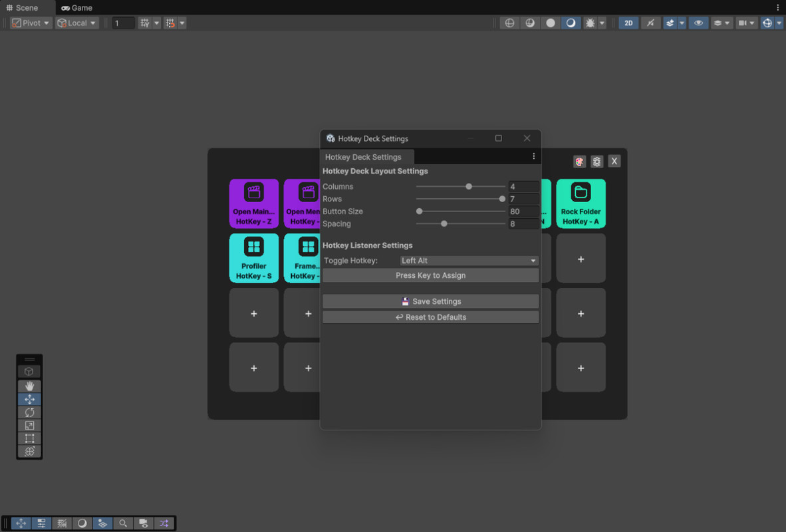
Task: Click the gear icon above the hotkey deck
Action: tap(596, 161)
